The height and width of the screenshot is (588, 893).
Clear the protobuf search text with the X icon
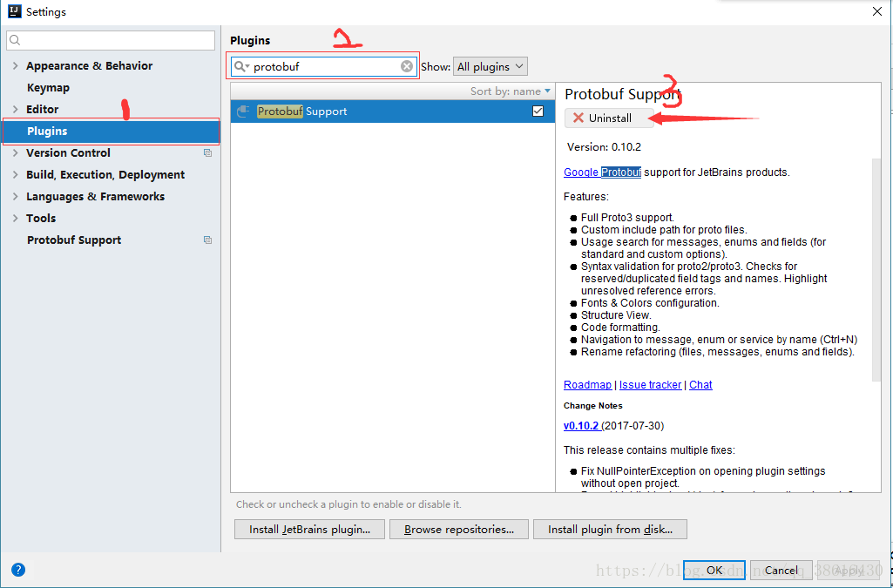pos(407,66)
